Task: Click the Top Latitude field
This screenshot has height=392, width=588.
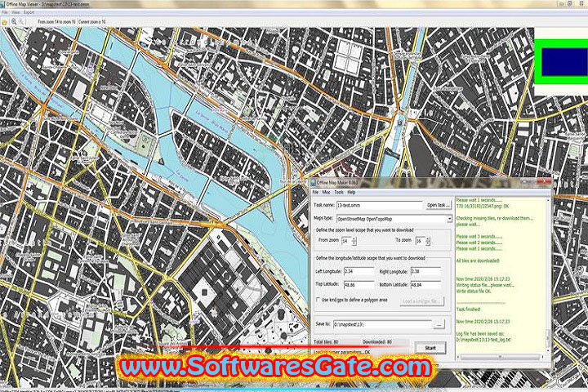Action: tap(359, 285)
